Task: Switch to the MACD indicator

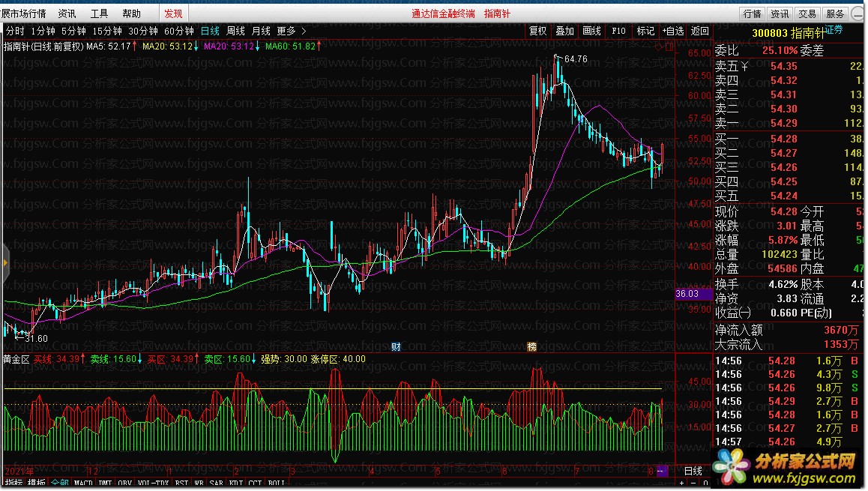Action: pyautogui.click(x=84, y=484)
